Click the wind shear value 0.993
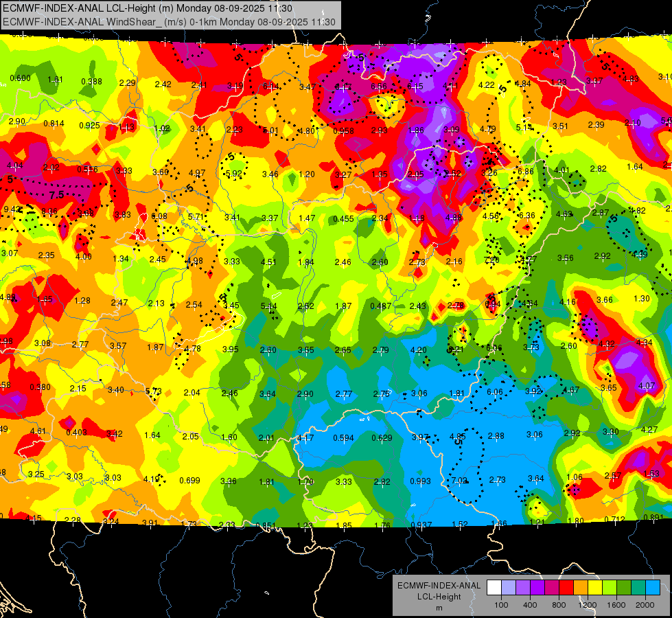Viewport: 672px width, 618px height. 420,481
